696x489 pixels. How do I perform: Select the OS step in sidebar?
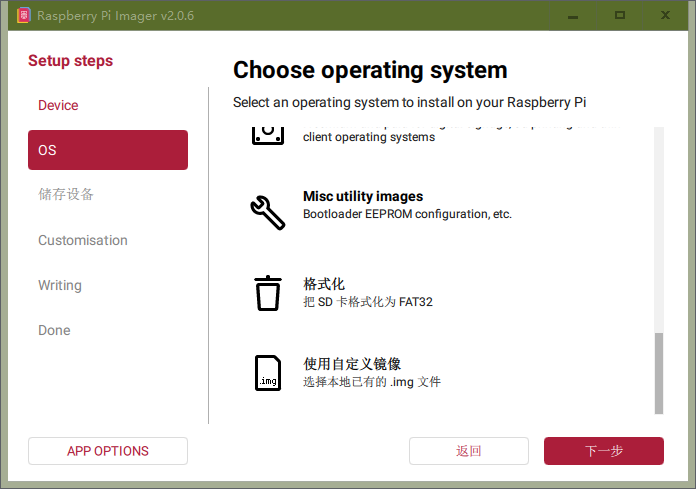coord(107,150)
